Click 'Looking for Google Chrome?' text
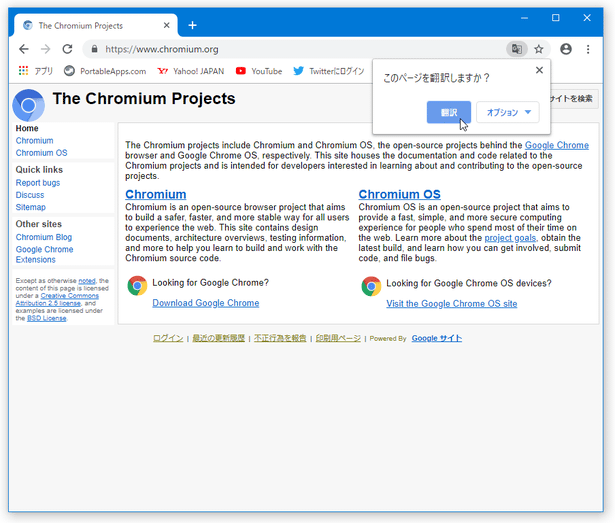 pyautogui.click(x=211, y=283)
